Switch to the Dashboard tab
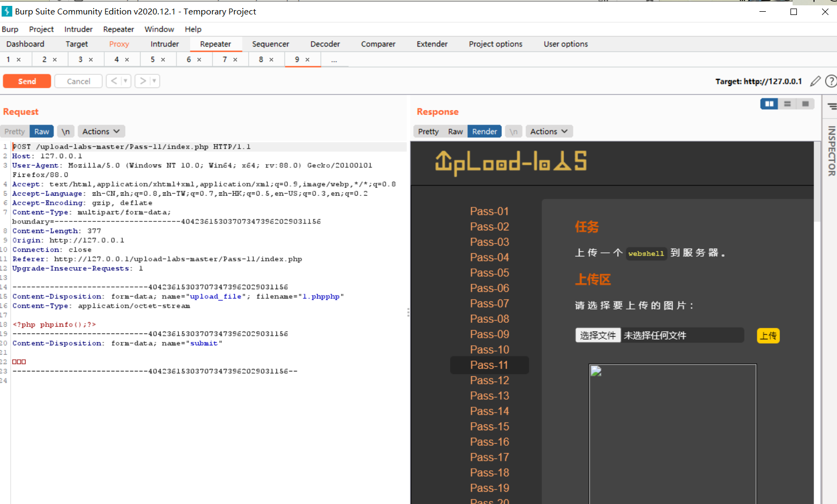The image size is (837, 504). coord(25,44)
